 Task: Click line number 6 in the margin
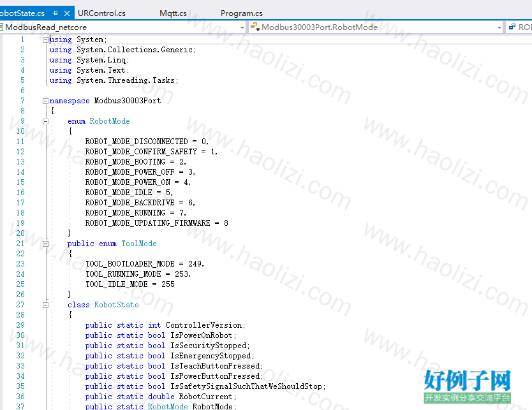(22, 91)
